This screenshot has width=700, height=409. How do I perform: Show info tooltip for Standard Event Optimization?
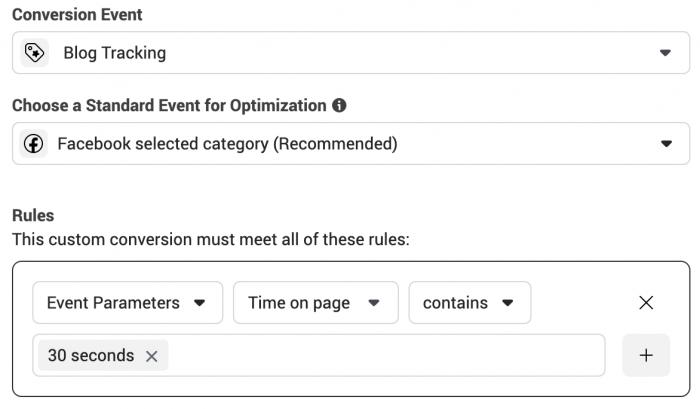point(339,105)
